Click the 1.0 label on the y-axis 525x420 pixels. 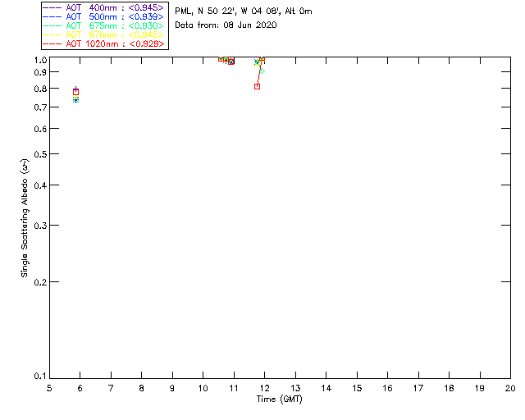[37, 60]
